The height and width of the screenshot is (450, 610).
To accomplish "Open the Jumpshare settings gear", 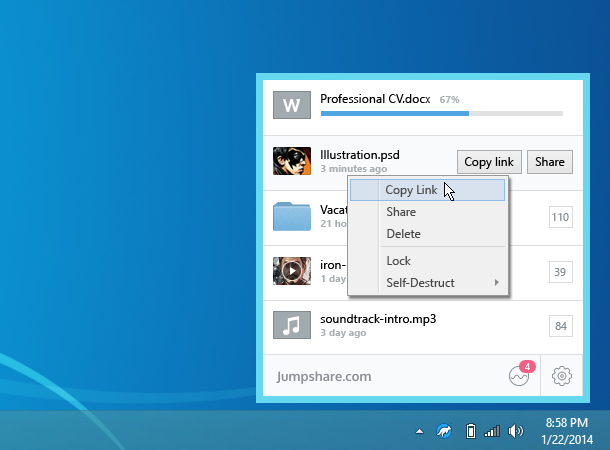I will (x=562, y=377).
